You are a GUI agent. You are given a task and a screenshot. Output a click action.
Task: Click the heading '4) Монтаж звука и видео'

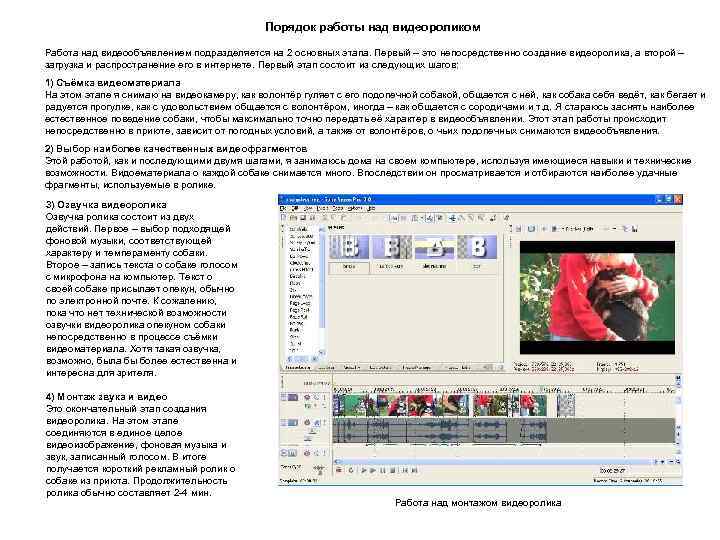point(107,397)
